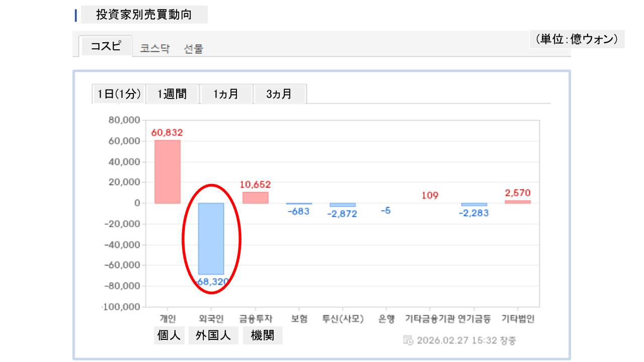Select the コスピ market tab
The width and height of the screenshot is (644, 362).
(x=106, y=46)
